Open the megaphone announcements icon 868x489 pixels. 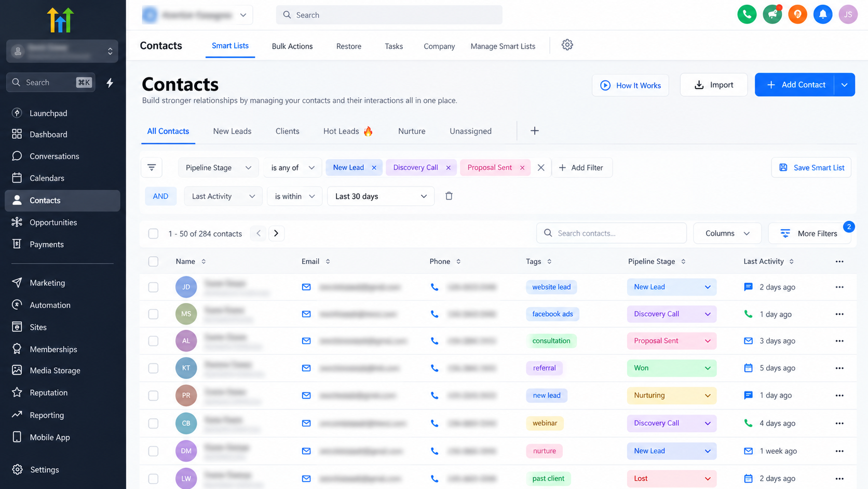[x=772, y=15]
